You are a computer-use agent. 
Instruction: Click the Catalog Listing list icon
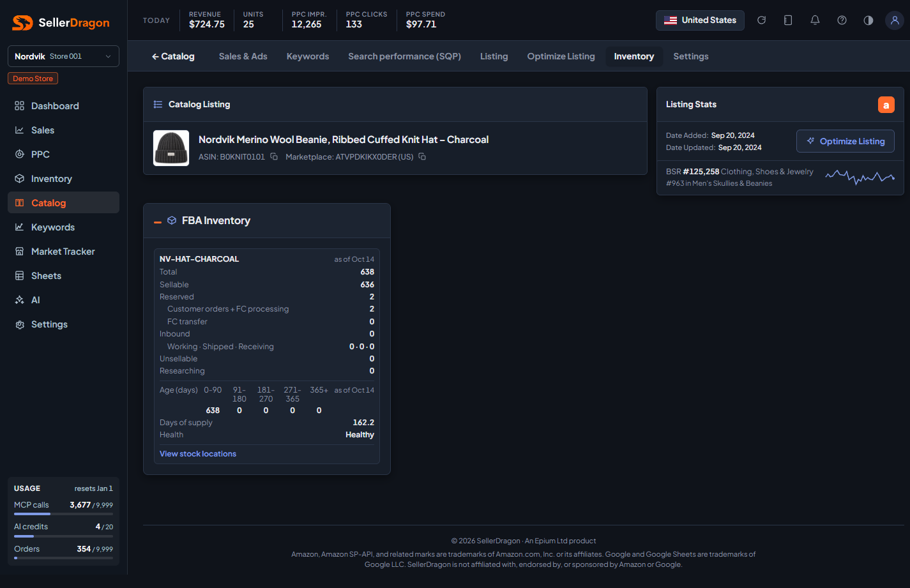click(x=158, y=104)
